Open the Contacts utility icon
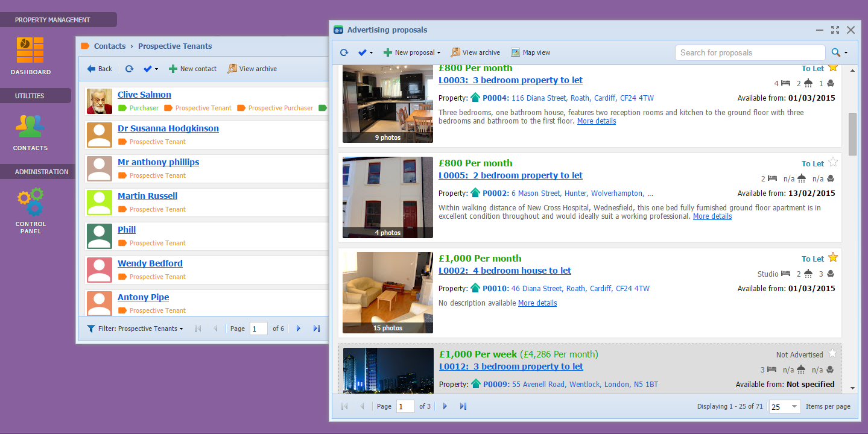Screen dimensions: 868x434 coord(30,126)
